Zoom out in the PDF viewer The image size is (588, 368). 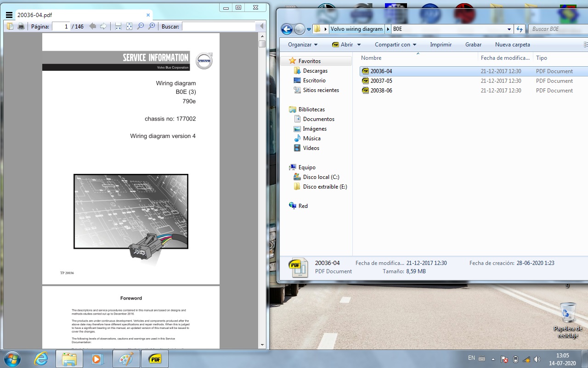[141, 27]
